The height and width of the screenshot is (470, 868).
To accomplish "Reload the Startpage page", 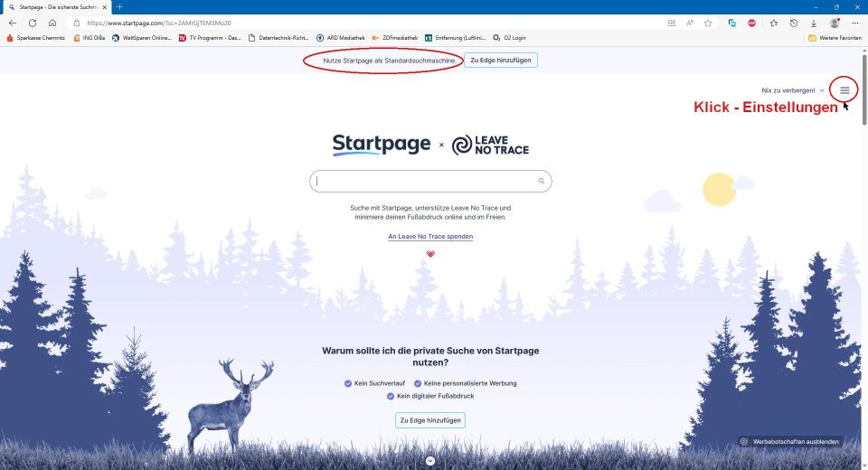I will [x=33, y=23].
